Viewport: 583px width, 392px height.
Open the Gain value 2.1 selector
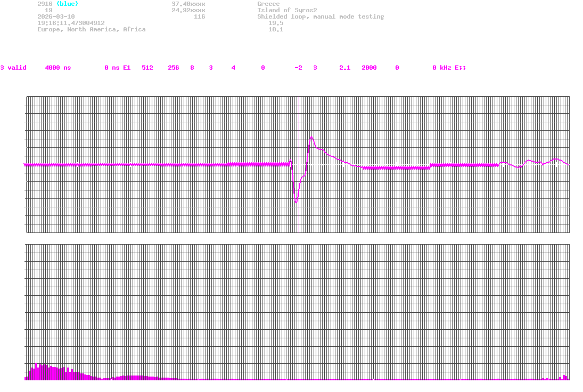[344, 68]
